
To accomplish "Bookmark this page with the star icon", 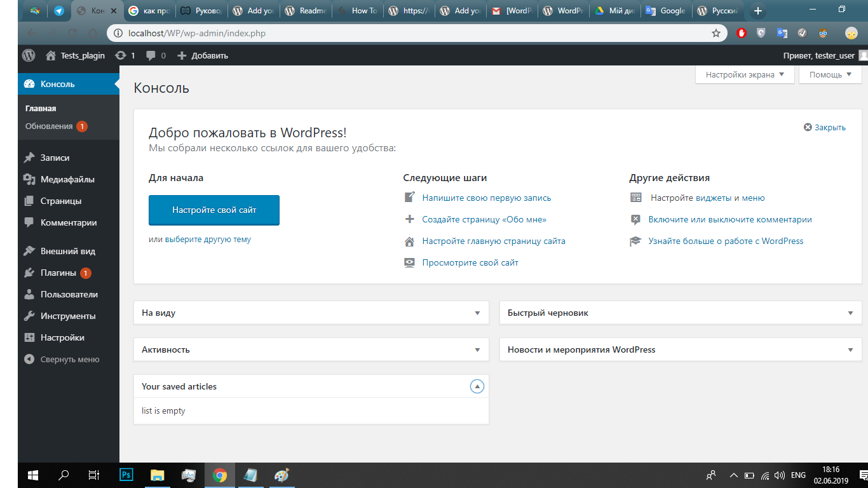I will (x=716, y=33).
